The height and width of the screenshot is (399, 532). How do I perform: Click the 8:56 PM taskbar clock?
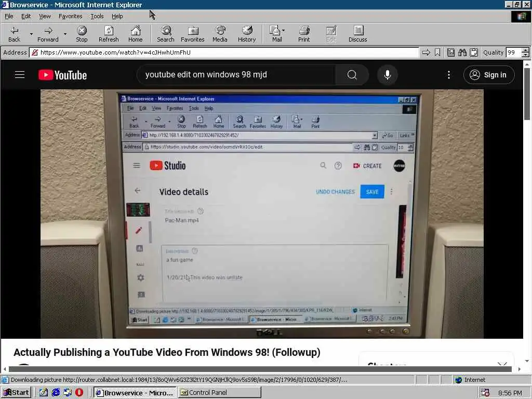510,393
